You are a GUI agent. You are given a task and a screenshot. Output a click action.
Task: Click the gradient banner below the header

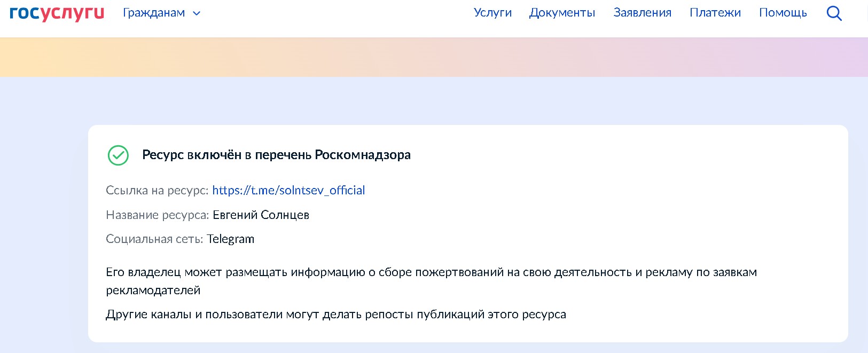click(x=434, y=57)
